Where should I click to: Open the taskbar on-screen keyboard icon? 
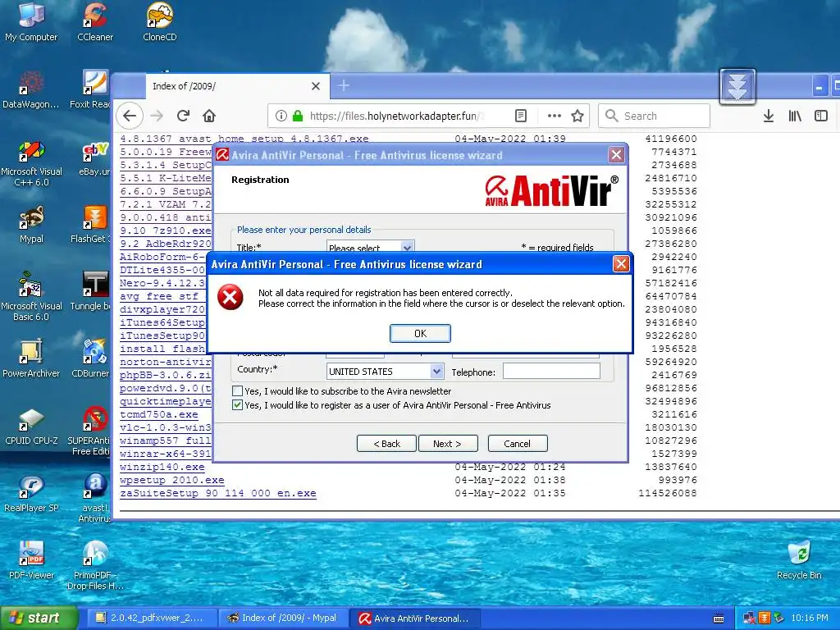point(719,619)
